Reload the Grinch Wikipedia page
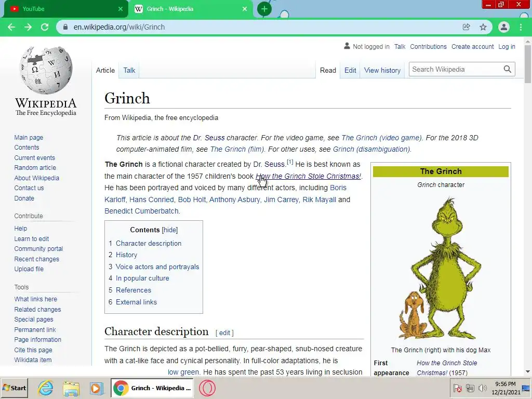The width and height of the screenshot is (532, 399). 45,27
